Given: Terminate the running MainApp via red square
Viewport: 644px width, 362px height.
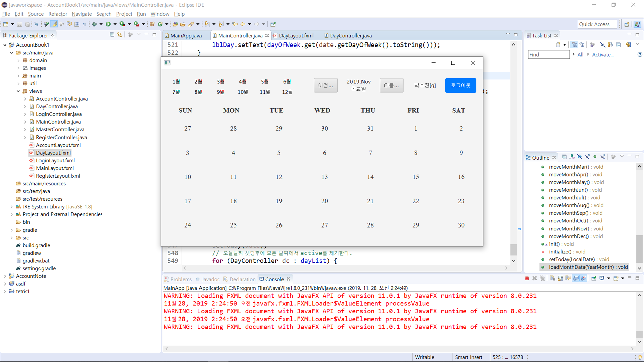Looking at the screenshot, I should coord(527,278).
